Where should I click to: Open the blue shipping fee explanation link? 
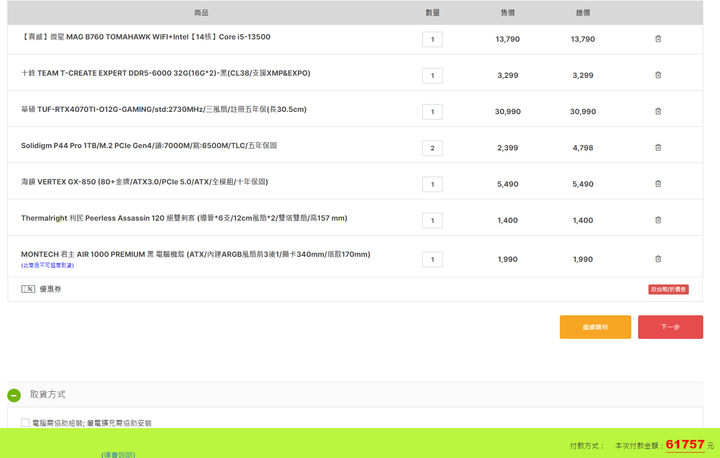118,455
